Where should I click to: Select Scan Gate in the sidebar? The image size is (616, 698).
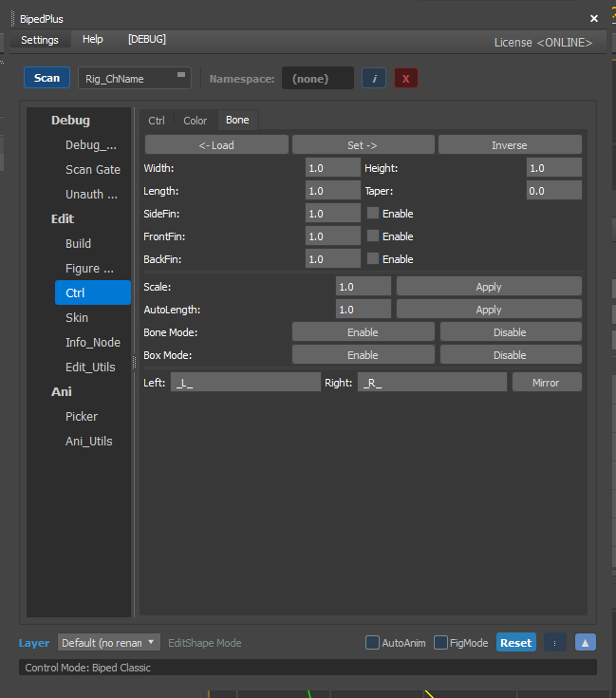tap(92, 170)
